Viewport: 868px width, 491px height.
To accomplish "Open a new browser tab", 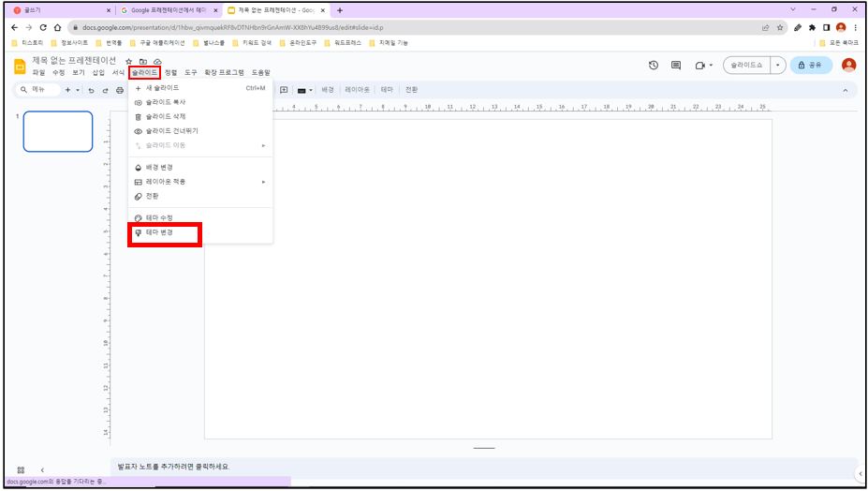I will click(340, 10).
